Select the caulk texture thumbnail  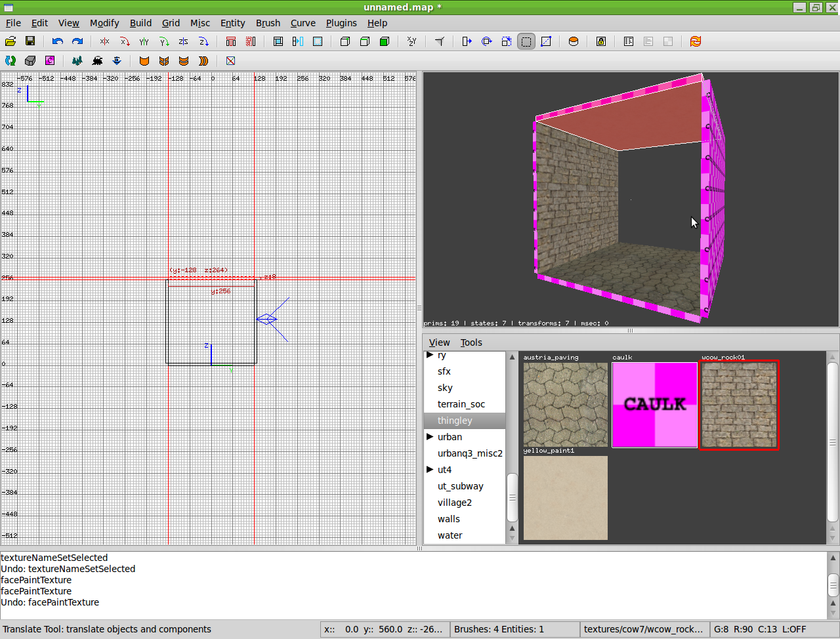[x=654, y=405]
